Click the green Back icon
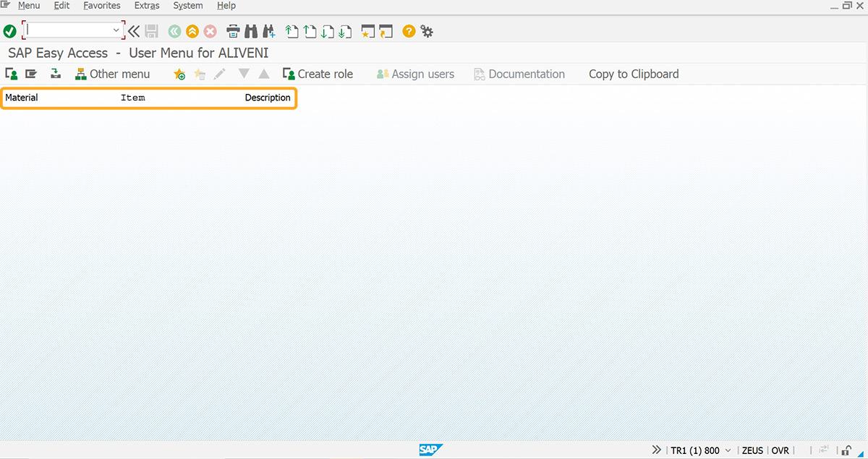This screenshot has height=459, width=868. click(x=174, y=31)
